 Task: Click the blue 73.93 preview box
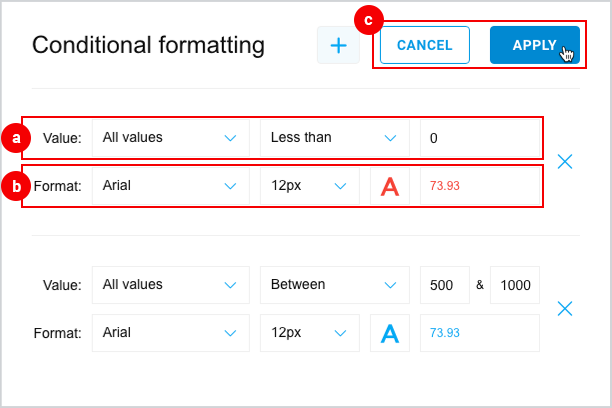480,333
